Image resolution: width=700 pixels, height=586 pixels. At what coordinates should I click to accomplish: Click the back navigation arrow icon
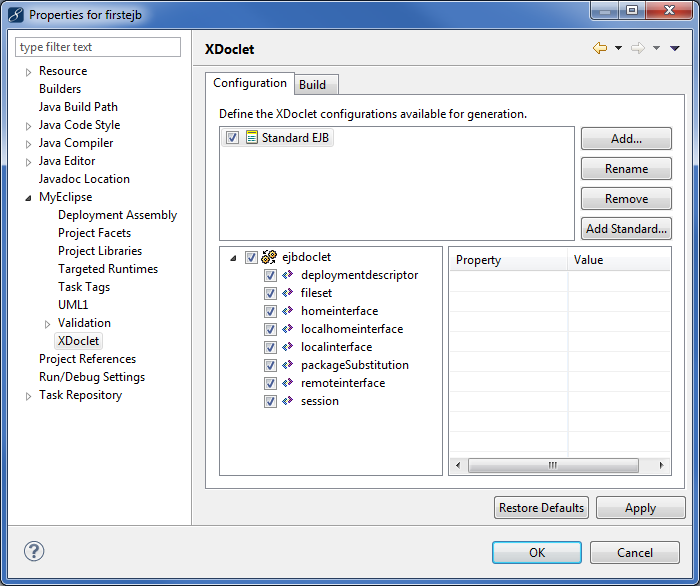coord(600,48)
